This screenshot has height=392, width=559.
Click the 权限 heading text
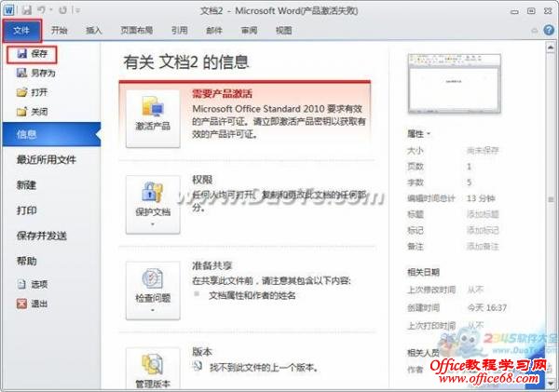202,180
